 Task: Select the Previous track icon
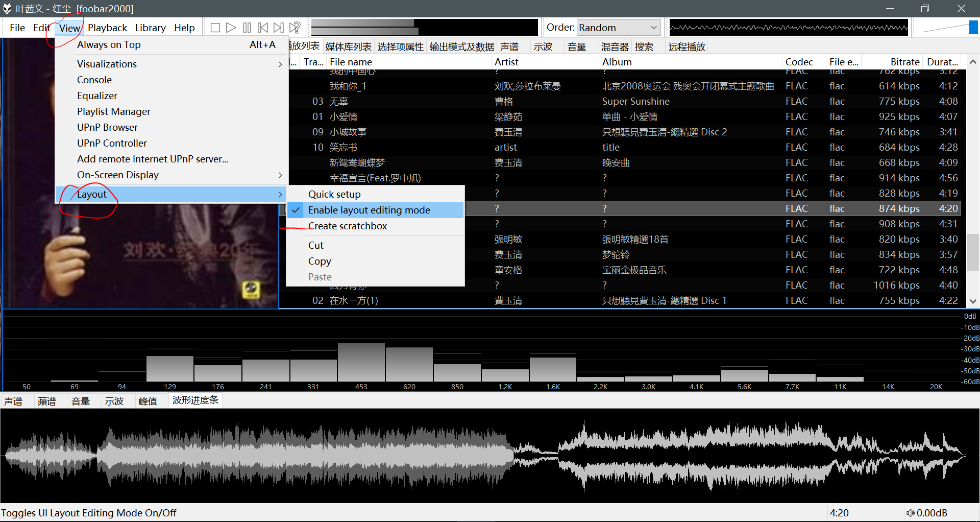[262, 27]
